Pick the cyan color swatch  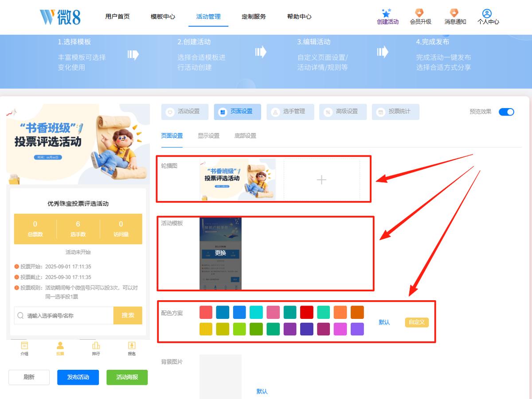click(256, 312)
